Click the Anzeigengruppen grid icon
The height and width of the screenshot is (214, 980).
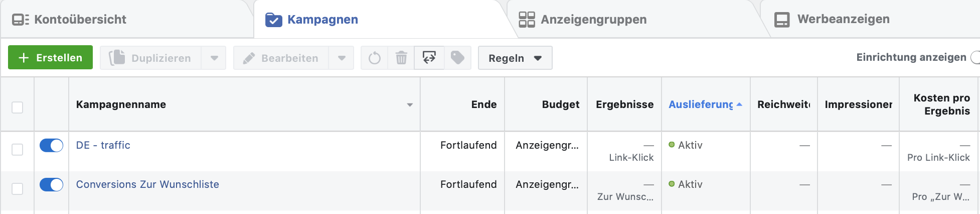coord(527,20)
